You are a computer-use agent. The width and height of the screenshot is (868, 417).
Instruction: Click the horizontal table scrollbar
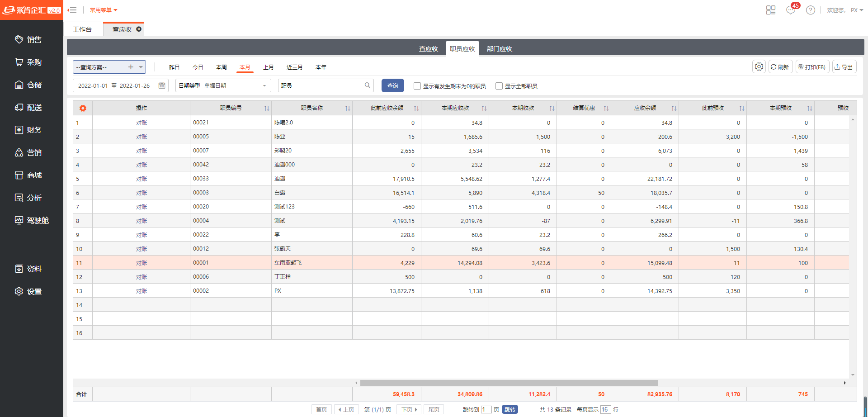509,383
